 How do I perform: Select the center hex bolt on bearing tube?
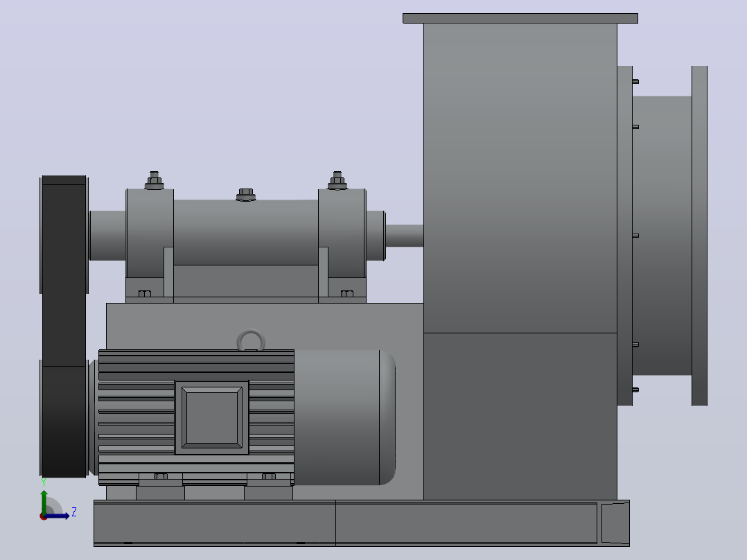[246, 195]
